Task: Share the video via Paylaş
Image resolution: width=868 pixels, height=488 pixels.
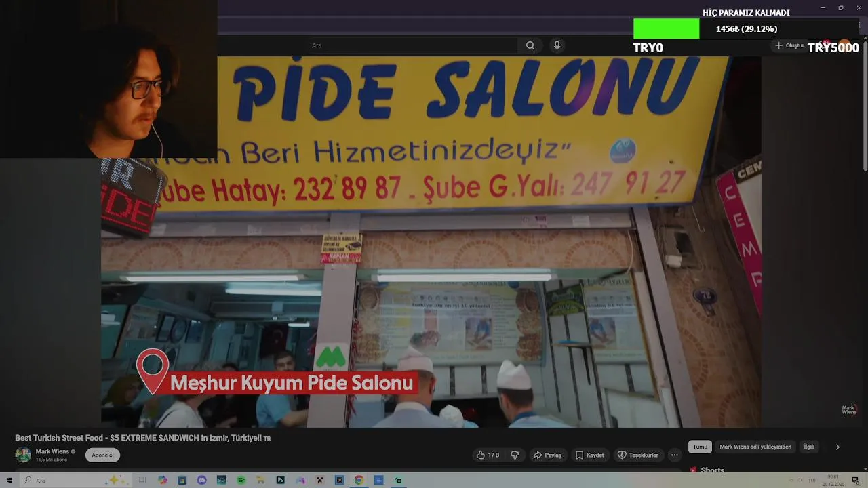Action: point(547,455)
